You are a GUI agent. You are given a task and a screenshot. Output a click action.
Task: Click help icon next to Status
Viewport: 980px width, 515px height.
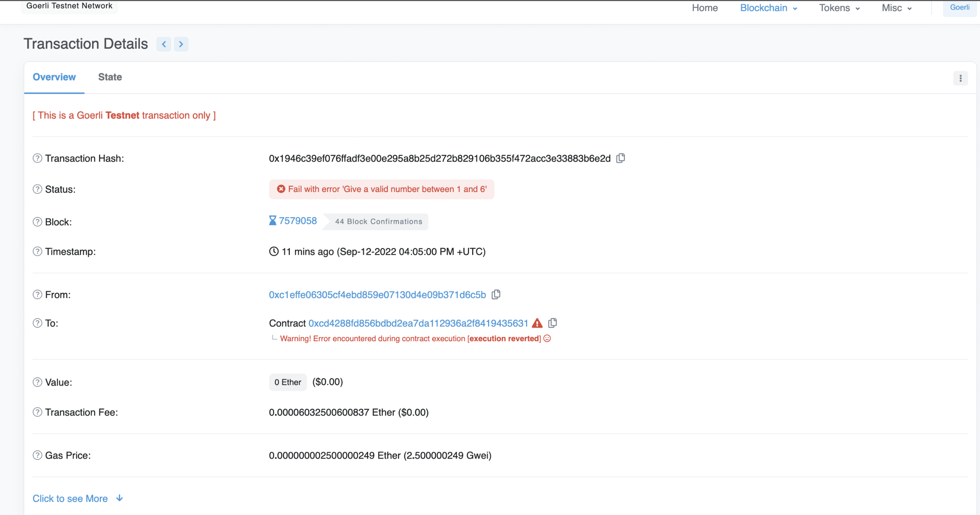[37, 189]
